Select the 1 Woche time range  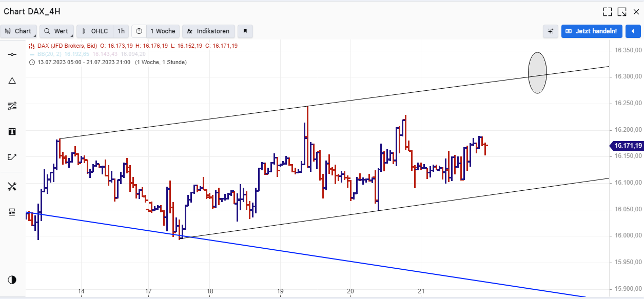pos(162,31)
